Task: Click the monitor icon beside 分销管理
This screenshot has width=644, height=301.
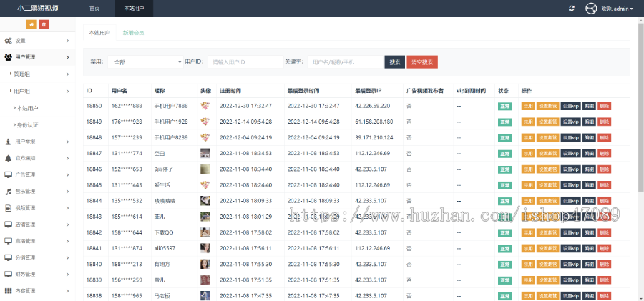Action: (x=8, y=257)
